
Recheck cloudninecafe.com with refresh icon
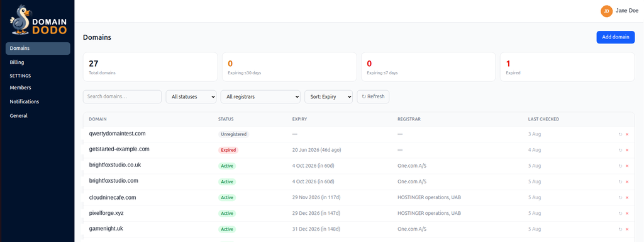pyautogui.click(x=620, y=197)
